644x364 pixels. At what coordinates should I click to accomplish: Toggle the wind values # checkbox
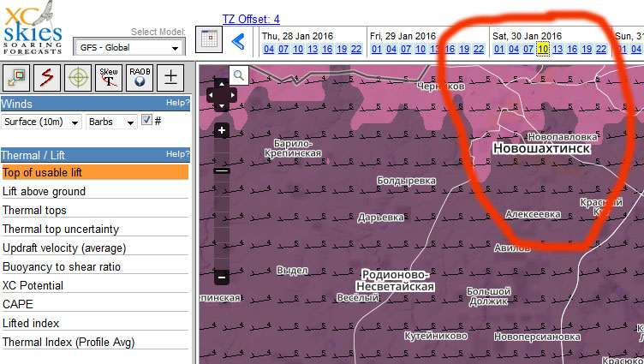146,121
